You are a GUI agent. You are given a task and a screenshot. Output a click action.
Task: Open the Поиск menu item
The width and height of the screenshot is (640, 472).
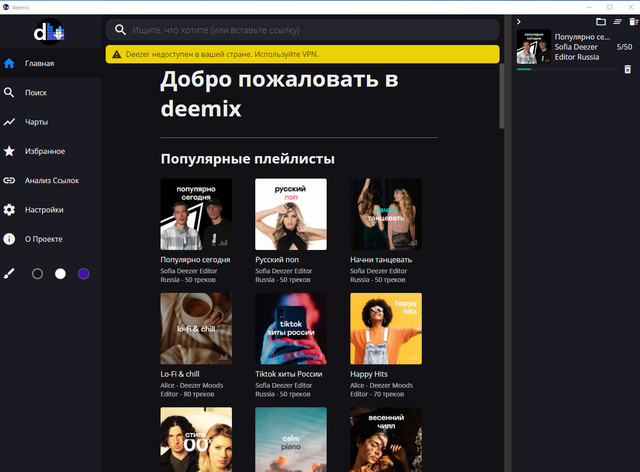51,93
